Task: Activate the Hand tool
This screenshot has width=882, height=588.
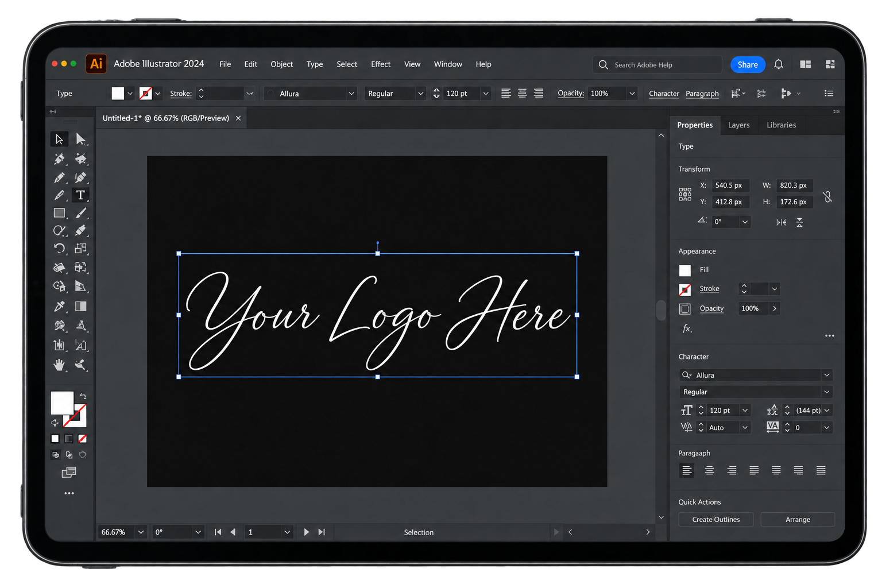Action: [59, 365]
